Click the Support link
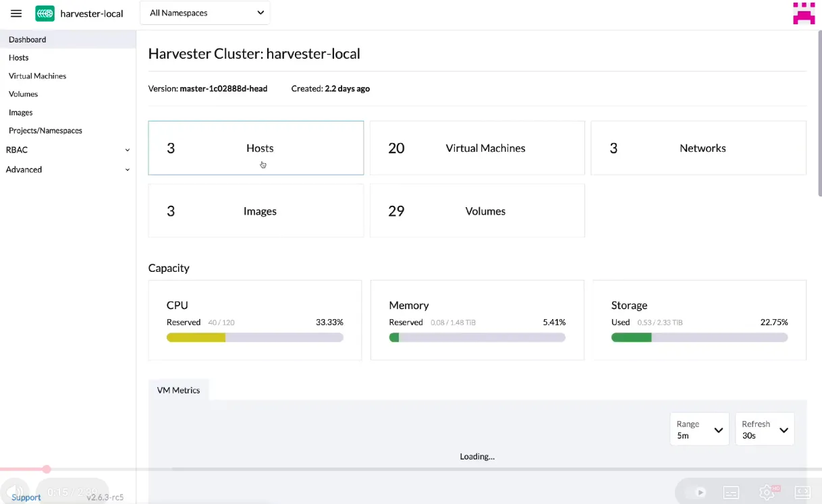The image size is (822, 504). click(x=26, y=497)
